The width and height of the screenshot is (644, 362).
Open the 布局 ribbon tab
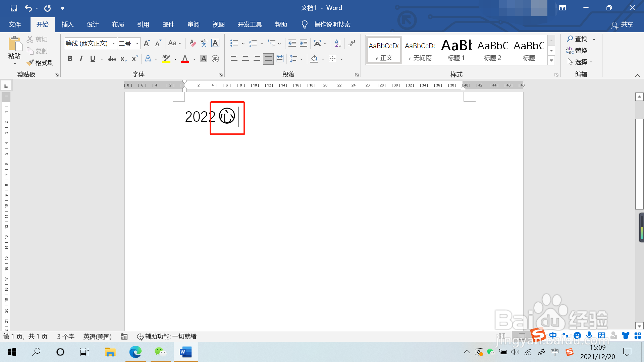(118, 24)
